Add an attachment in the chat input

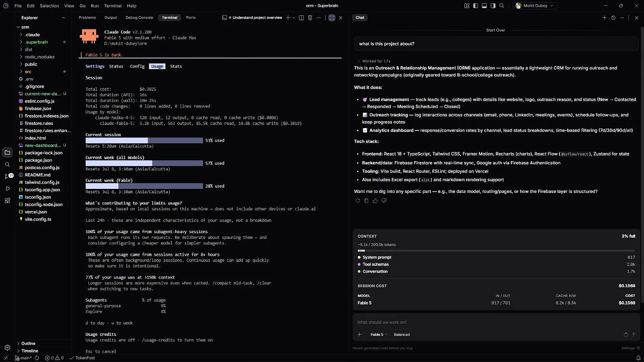359,335
